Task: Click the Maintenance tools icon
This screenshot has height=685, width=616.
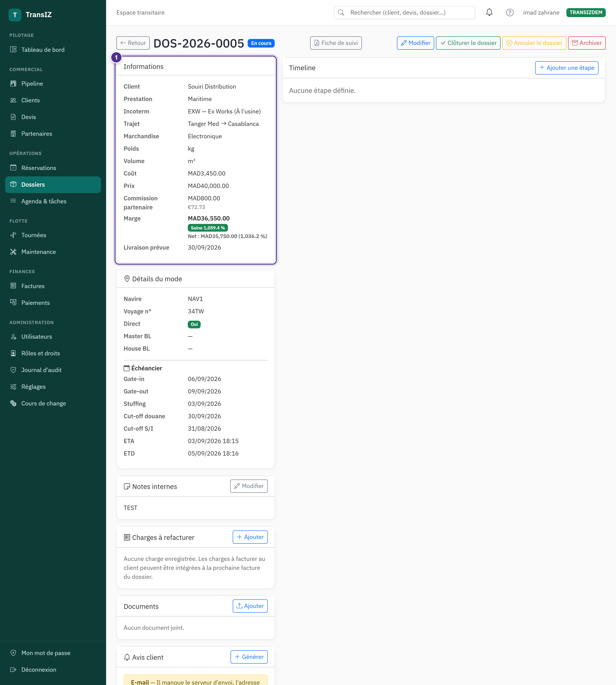Action: [13, 252]
